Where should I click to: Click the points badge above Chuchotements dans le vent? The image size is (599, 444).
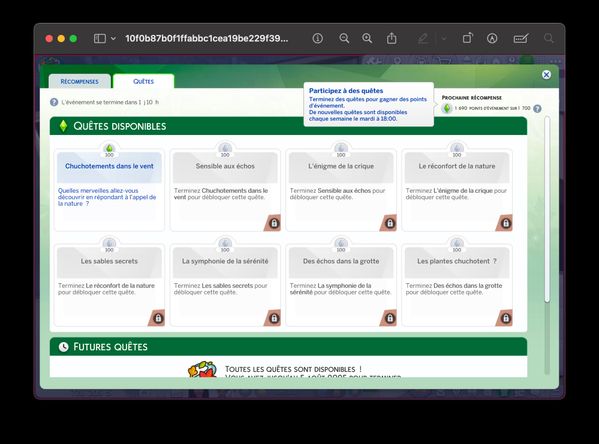109,150
